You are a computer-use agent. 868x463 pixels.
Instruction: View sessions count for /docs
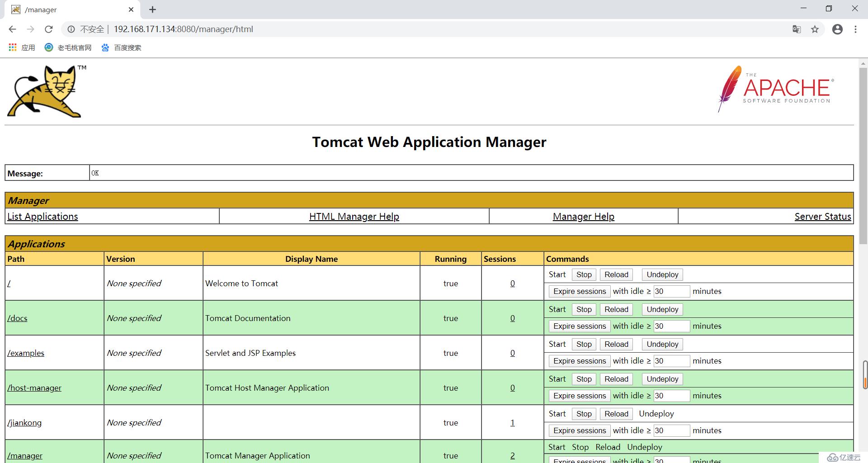512,318
